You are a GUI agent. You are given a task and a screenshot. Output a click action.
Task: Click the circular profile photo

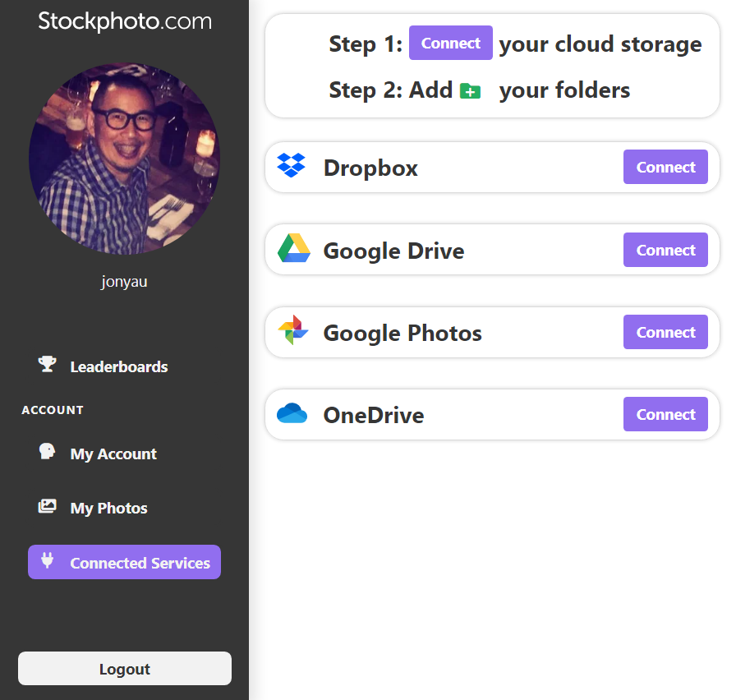[x=124, y=159]
